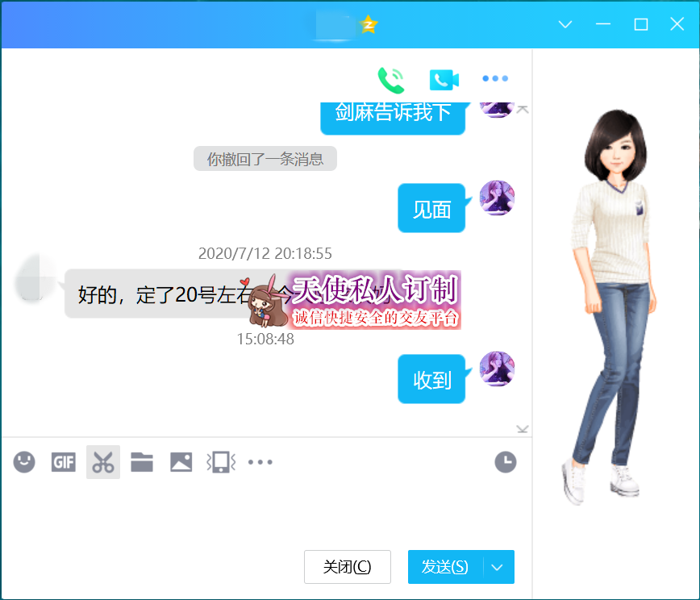Open the screen sharing icon
Screen dimensions: 700x600
point(219,462)
